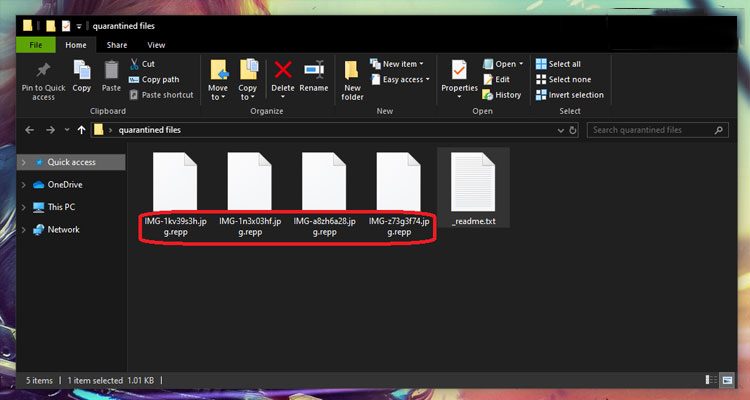Viewport: 750px width, 400px height.
Task: Select file IMG-a8zh6a28.jpg.repp
Action: click(x=324, y=194)
